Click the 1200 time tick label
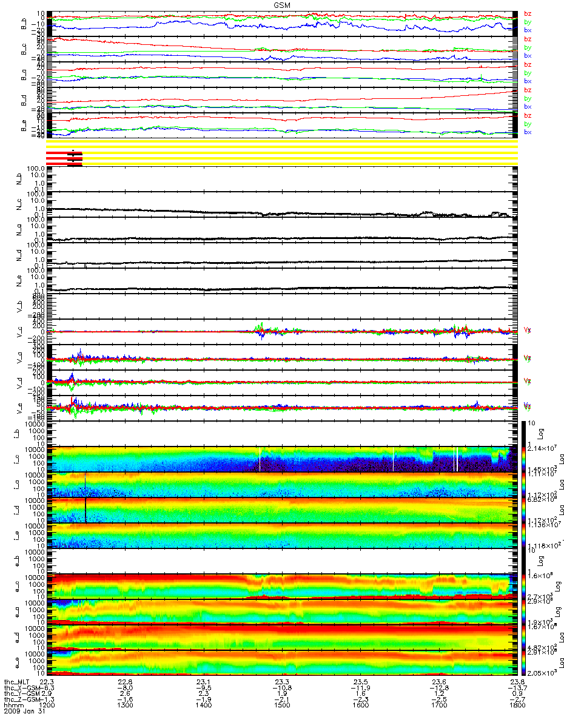The width and height of the screenshot is (564, 728). [x=46, y=706]
